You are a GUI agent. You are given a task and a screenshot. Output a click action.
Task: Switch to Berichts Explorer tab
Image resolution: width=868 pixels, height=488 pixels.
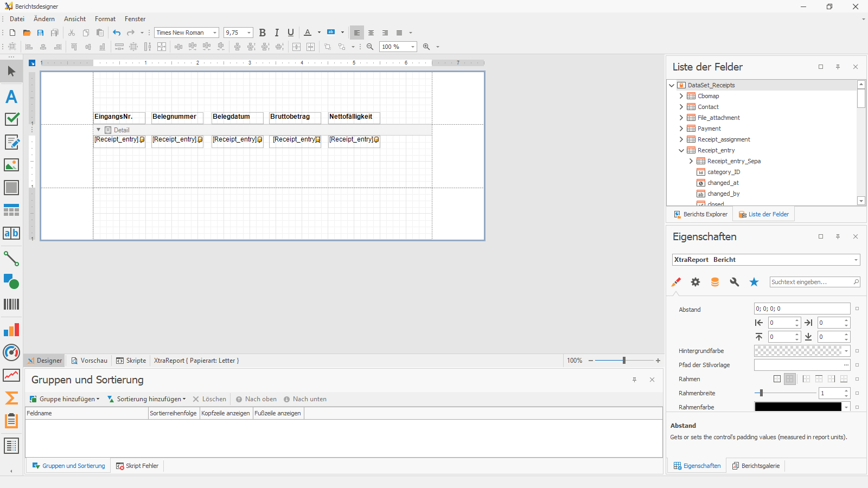(x=700, y=214)
